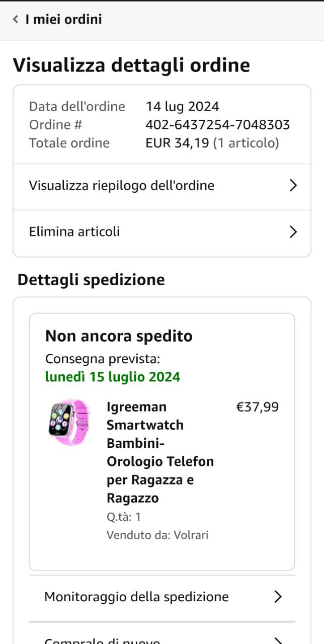This screenshot has width=324, height=644.
Task: Tap the Non ancora spedito status heading
Action: coord(119,336)
